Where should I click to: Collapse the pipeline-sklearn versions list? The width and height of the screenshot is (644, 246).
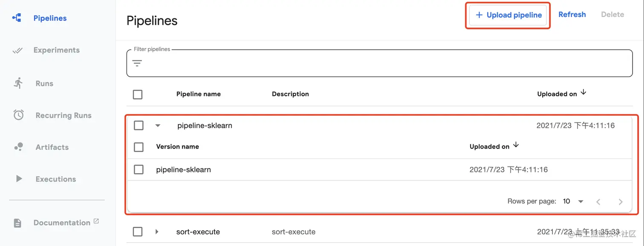(x=158, y=126)
